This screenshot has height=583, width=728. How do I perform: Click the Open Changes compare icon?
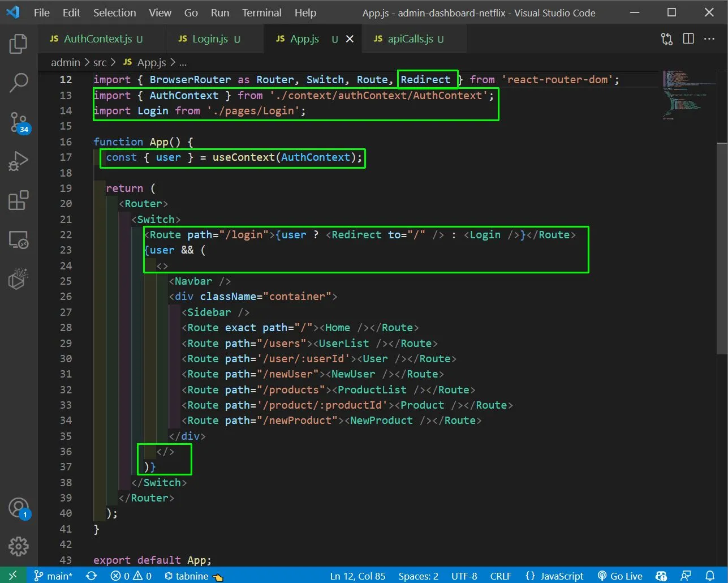[x=667, y=39]
